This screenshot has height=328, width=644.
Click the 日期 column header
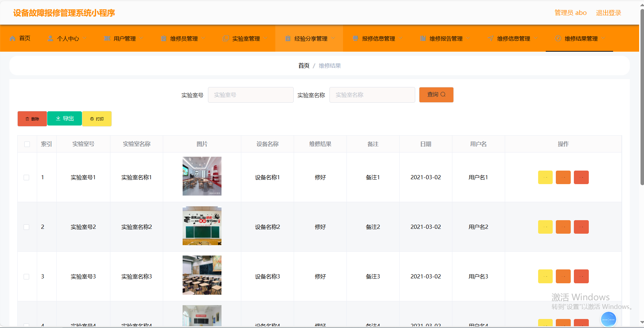coord(426,144)
